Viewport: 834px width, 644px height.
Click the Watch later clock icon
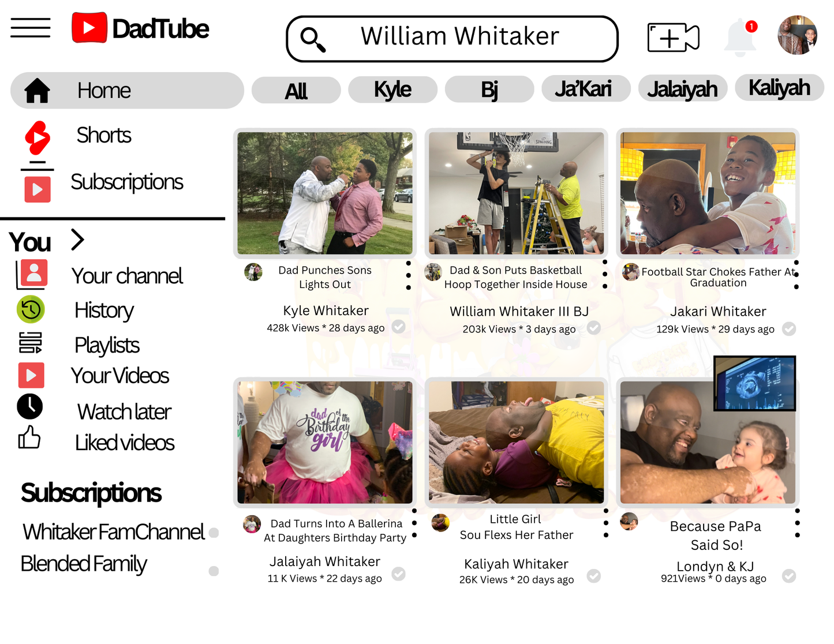click(30, 406)
